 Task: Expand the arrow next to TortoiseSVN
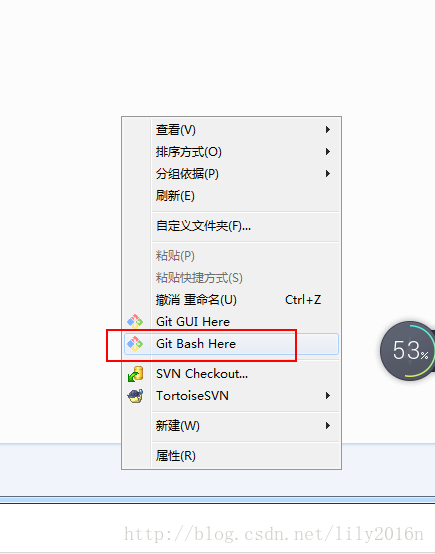(x=328, y=395)
